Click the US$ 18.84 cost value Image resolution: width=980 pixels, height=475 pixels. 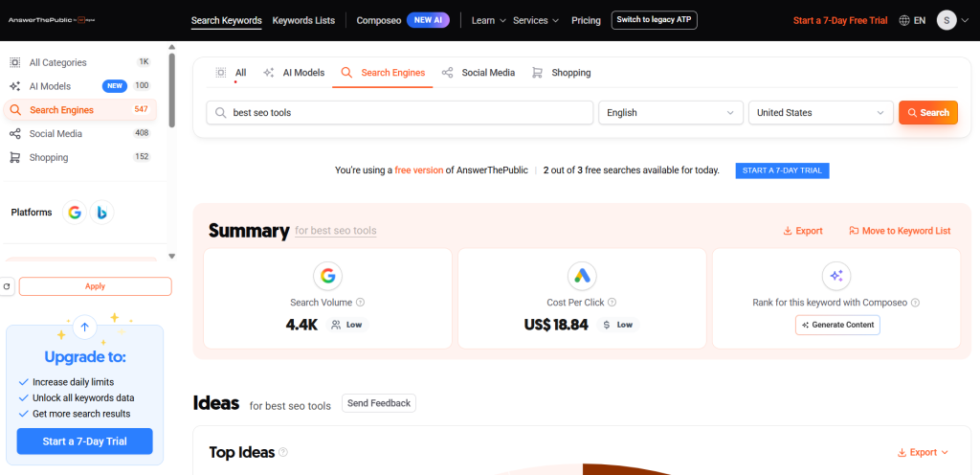(x=556, y=325)
